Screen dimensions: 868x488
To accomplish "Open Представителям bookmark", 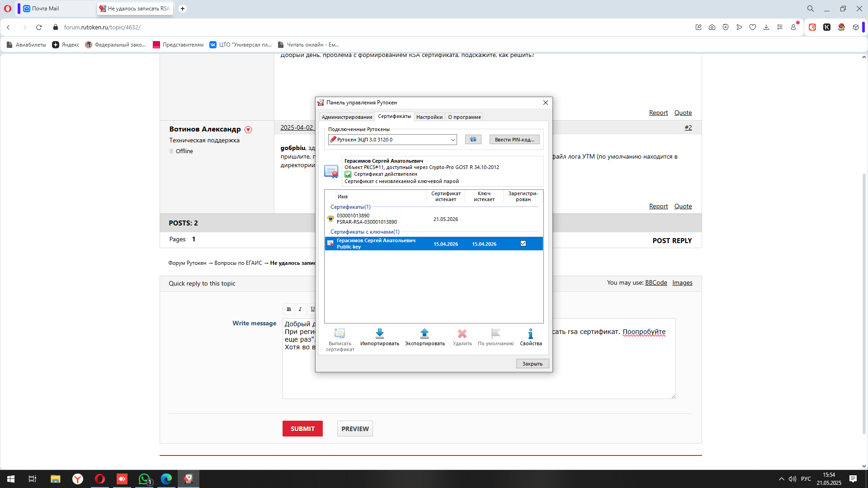I will 178,45.
